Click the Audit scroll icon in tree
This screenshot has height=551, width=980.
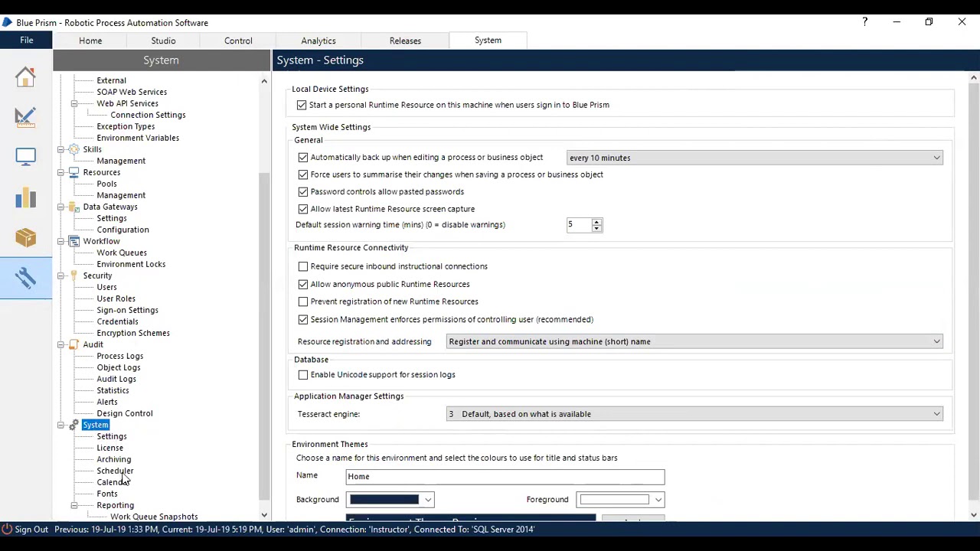73,344
